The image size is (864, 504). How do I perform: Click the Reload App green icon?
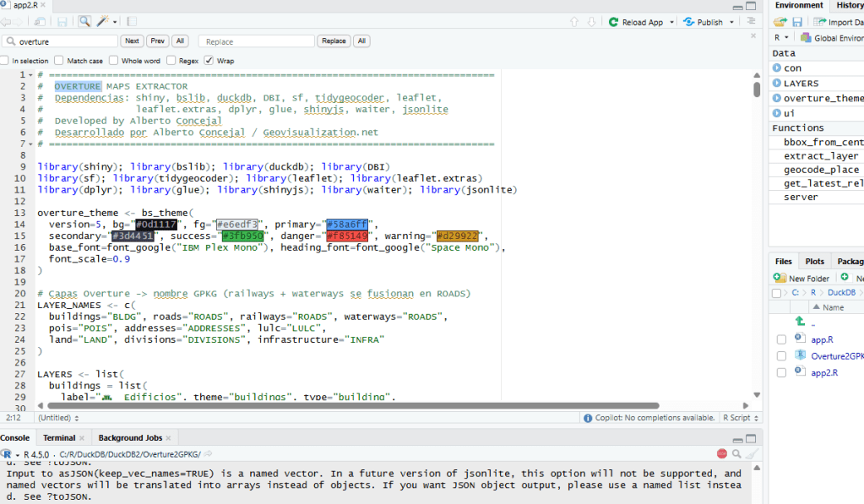pos(614,22)
